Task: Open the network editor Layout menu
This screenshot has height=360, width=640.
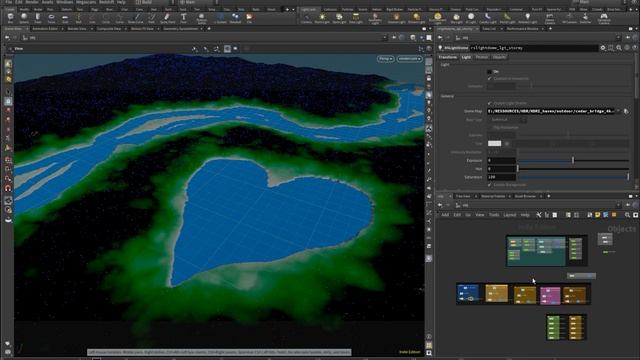Action: tap(509, 215)
